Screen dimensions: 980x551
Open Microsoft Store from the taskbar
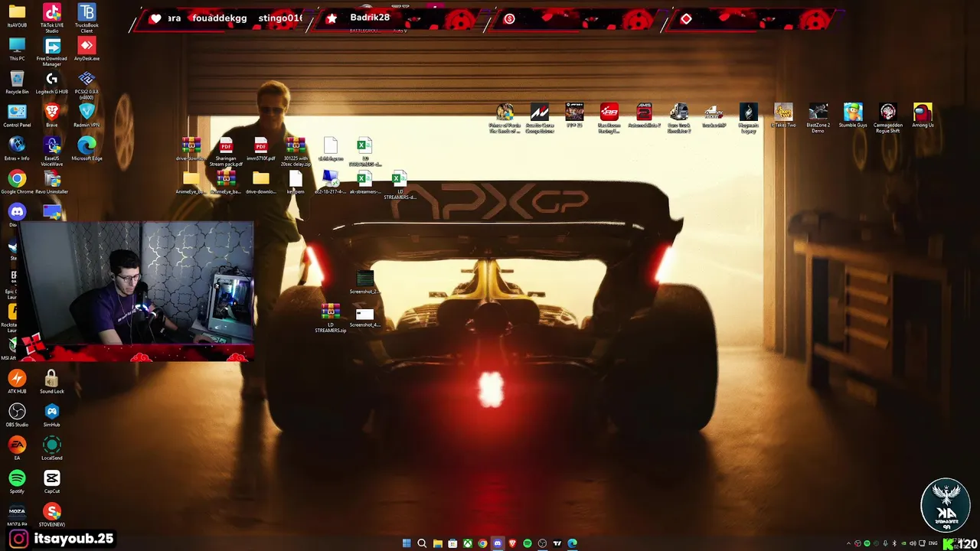coord(452,543)
